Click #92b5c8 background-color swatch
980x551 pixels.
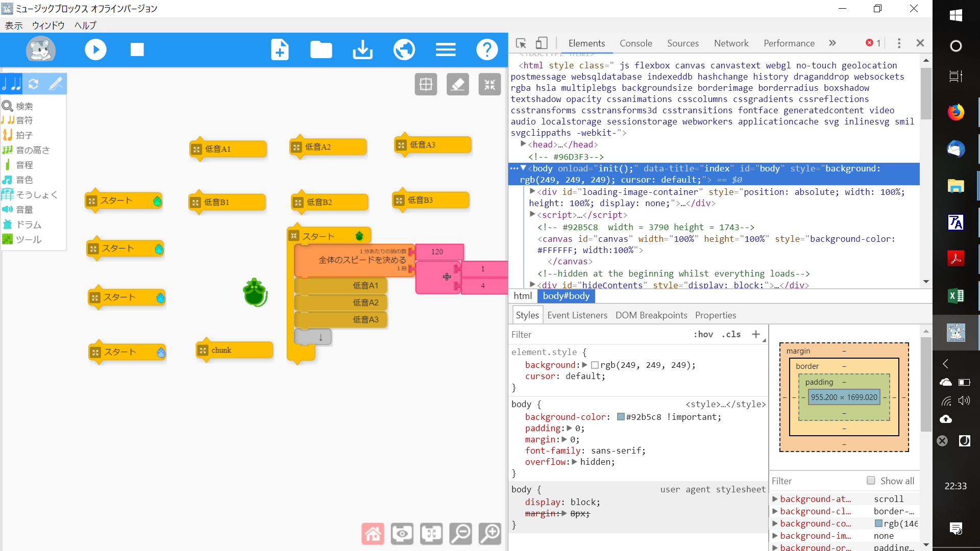pos(621,417)
